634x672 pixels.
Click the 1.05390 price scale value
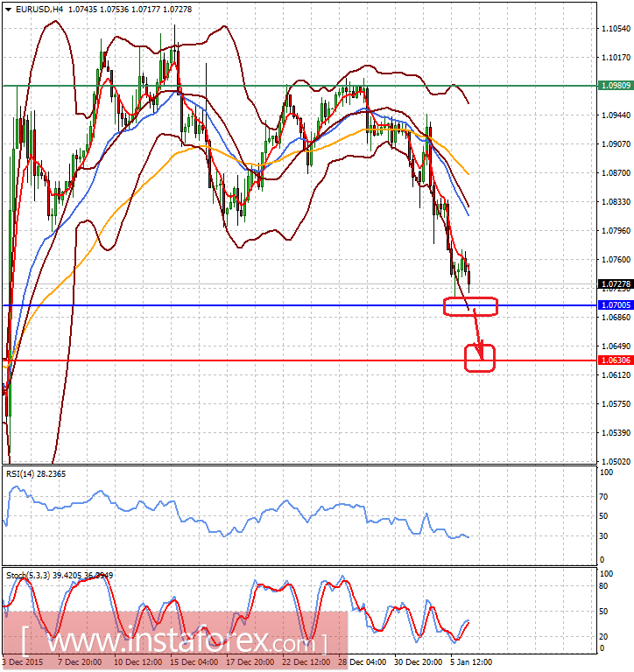pyautogui.click(x=616, y=432)
